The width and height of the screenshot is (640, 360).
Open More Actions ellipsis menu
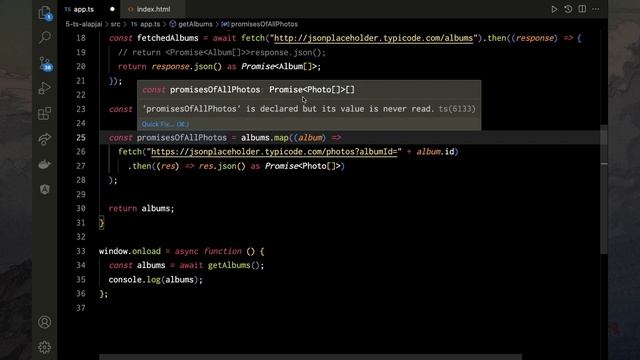[596, 9]
